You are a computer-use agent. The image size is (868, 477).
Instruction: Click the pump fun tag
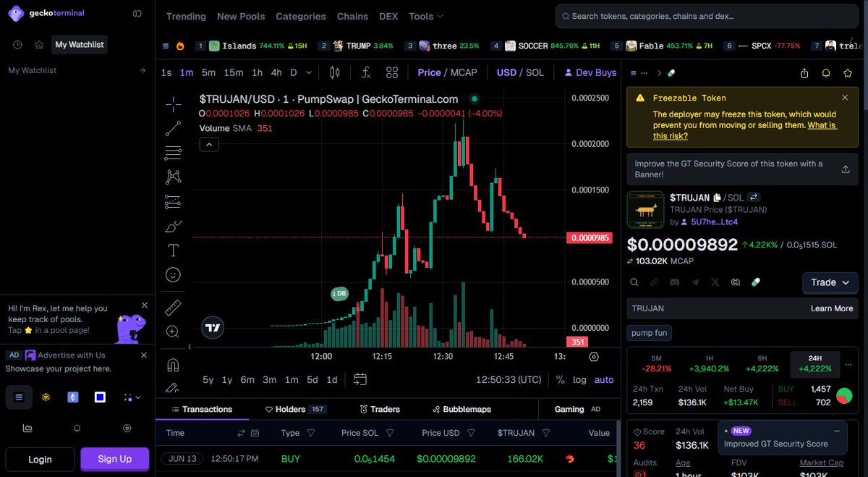650,333
